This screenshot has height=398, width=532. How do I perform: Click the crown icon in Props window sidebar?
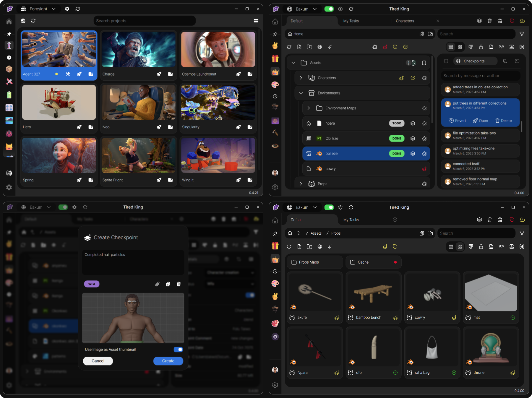[x=275, y=259]
